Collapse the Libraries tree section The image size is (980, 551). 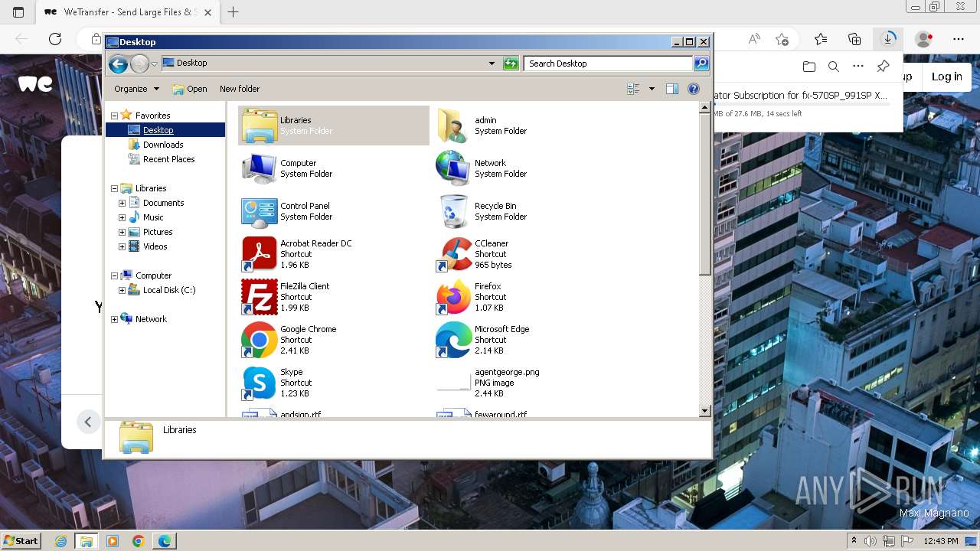click(x=114, y=188)
